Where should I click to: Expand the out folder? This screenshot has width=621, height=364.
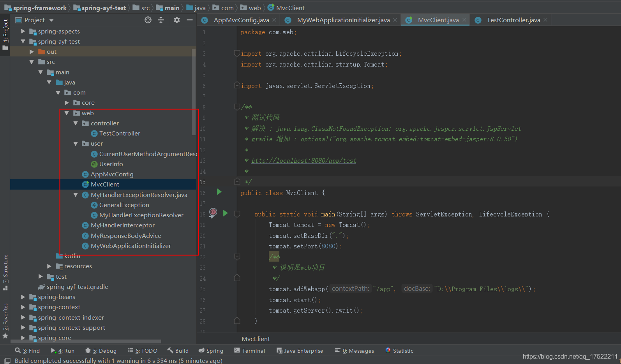(32, 51)
